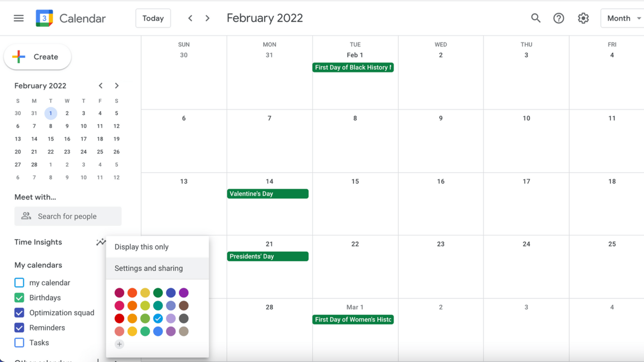Click the Google Calendar logo icon
644x362 pixels.
coord(44,18)
